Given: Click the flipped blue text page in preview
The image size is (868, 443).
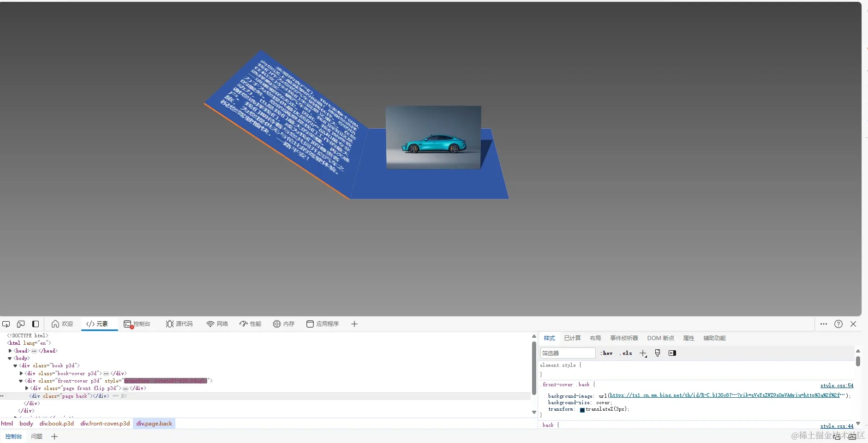Looking at the screenshot, I should [x=286, y=125].
